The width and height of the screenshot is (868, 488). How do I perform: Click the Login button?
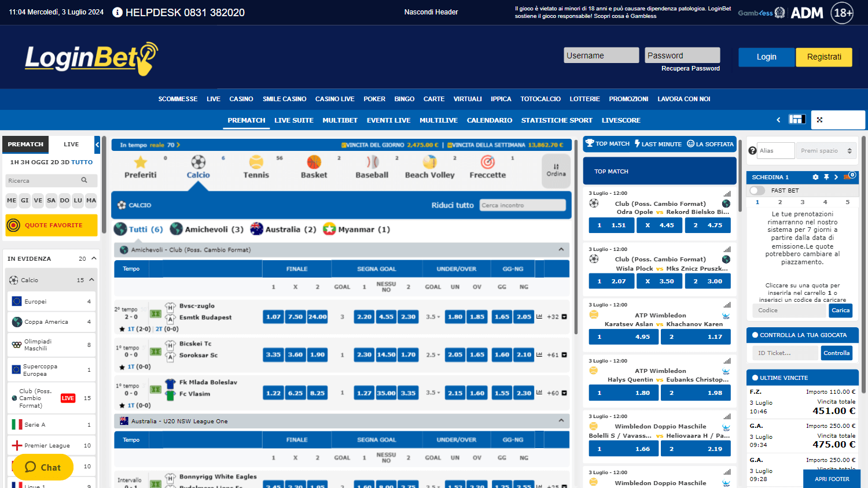767,57
